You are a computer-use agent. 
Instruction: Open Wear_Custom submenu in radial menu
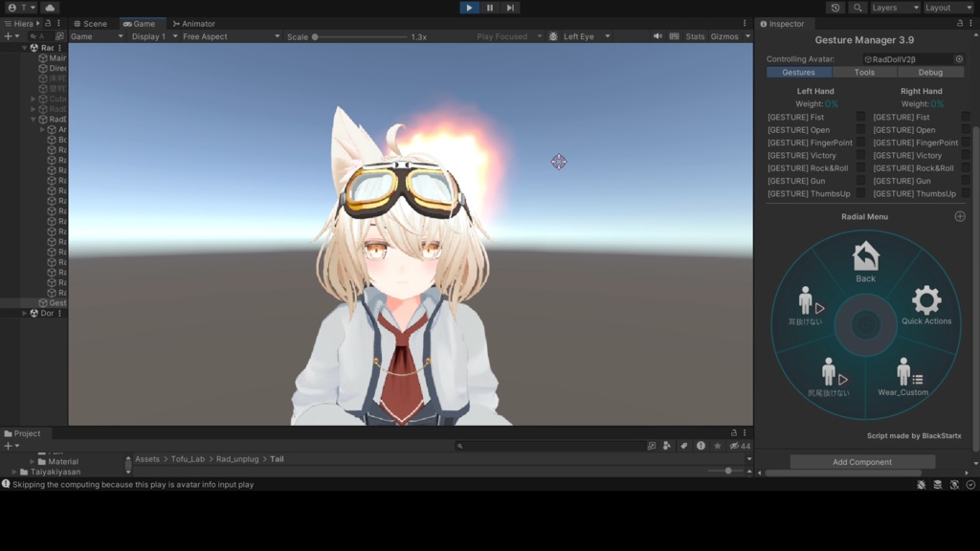coord(903,377)
